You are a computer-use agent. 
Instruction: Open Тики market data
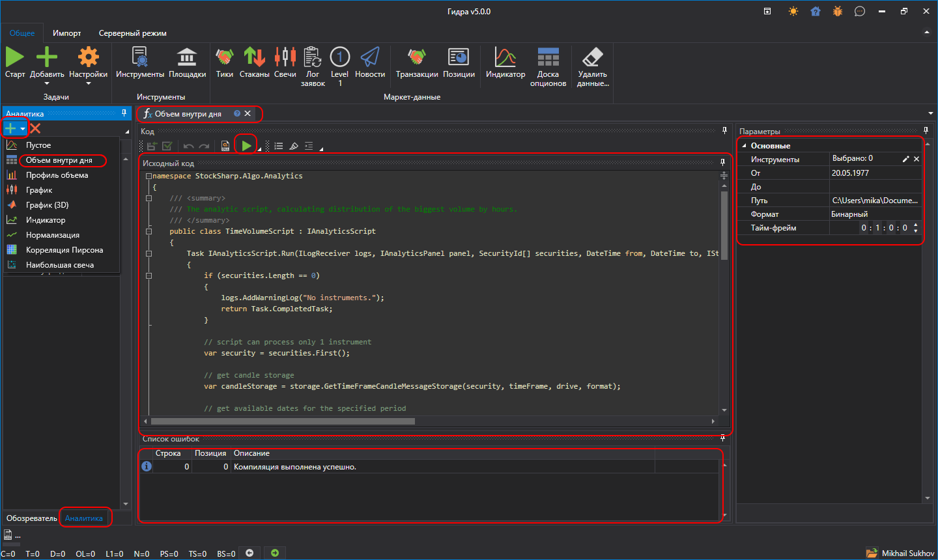[x=225, y=62]
